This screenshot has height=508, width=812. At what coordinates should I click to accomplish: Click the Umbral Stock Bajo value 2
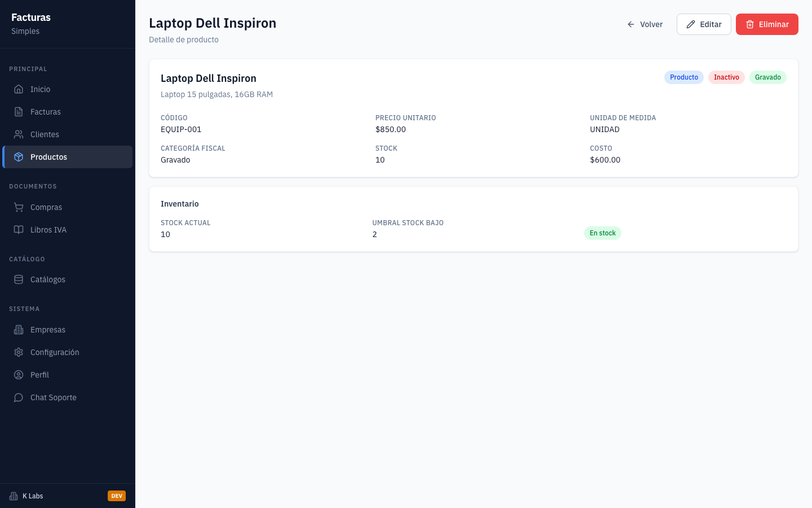tap(374, 234)
